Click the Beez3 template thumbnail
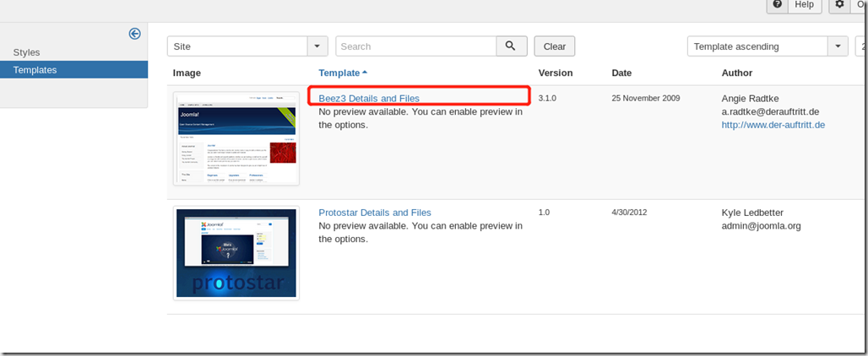 click(236, 138)
